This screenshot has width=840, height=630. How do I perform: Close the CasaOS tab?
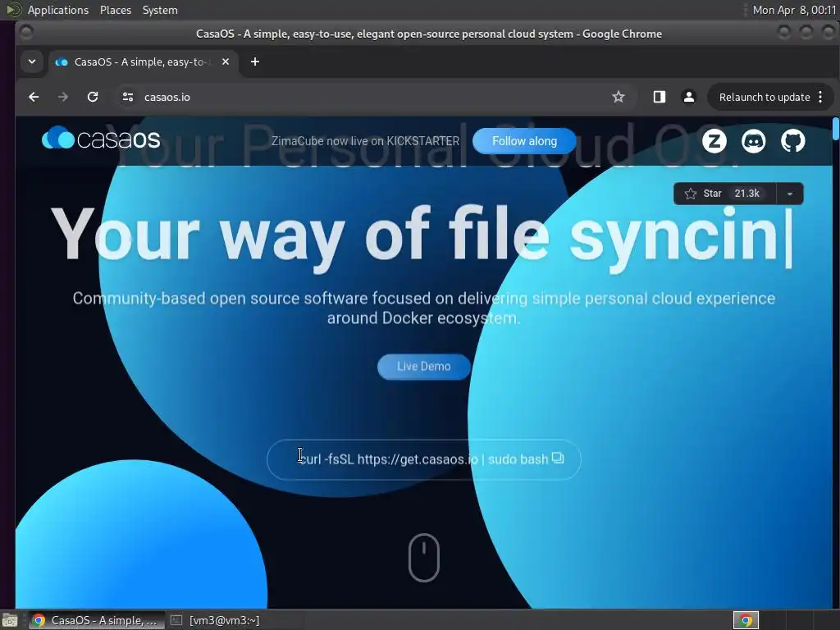click(226, 62)
